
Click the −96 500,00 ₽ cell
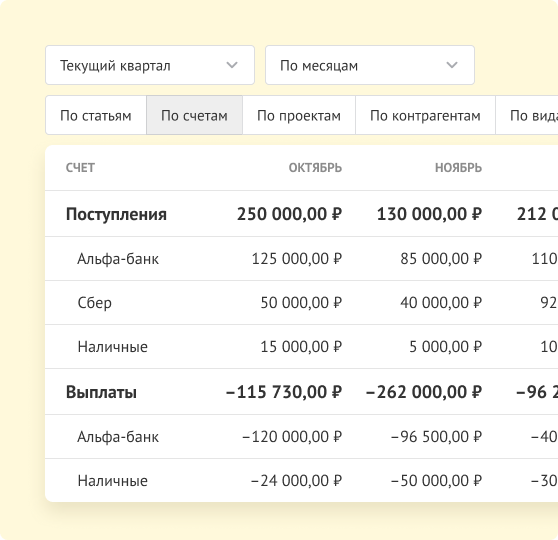(x=437, y=437)
